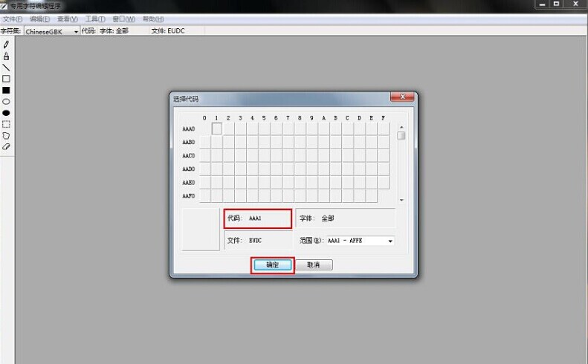Click the 取消 button
The width and height of the screenshot is (588, 364).
click(313, 265)
